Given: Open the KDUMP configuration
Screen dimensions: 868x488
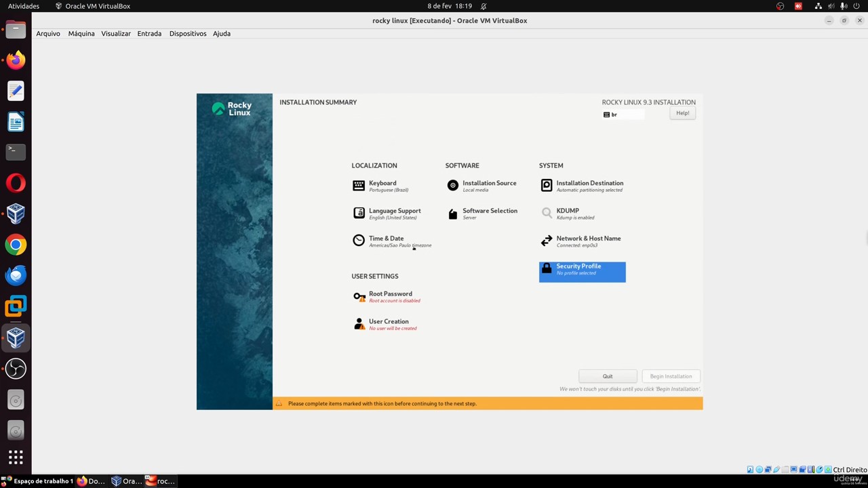Looking at the screenshot, I should pos(568,213).
